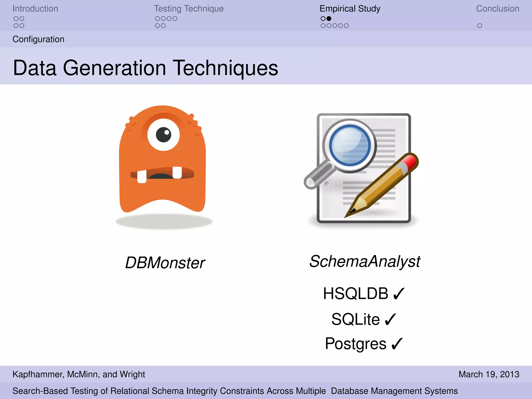This screenshot has height=399, width=532.
Task: Click the DBMonster label
Action: click(x=165, y=263)
